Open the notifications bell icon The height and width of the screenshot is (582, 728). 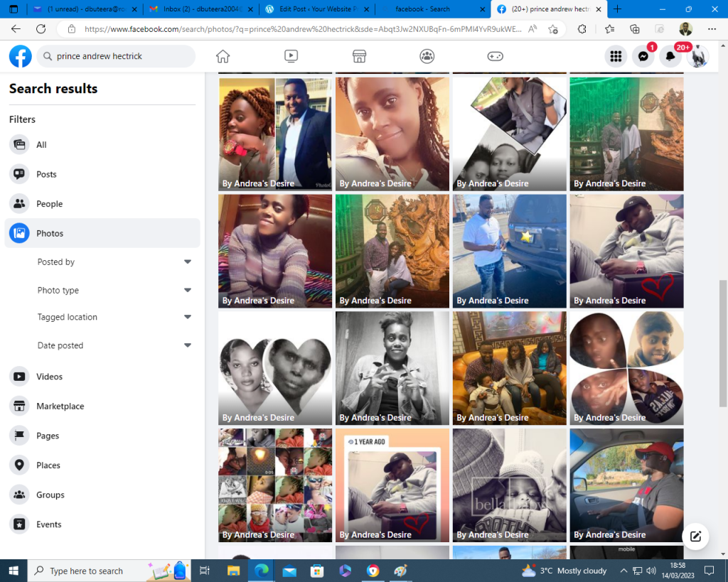click(671, 56)
